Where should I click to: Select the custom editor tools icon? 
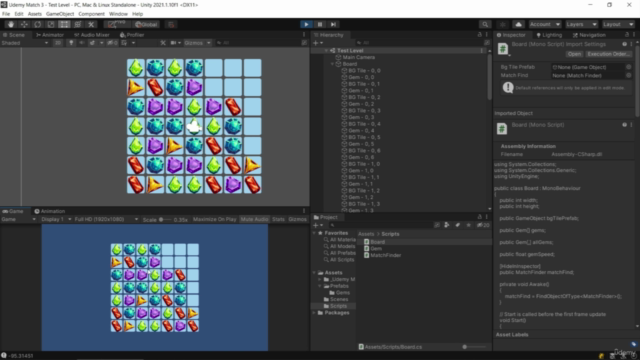click(91, 24)
